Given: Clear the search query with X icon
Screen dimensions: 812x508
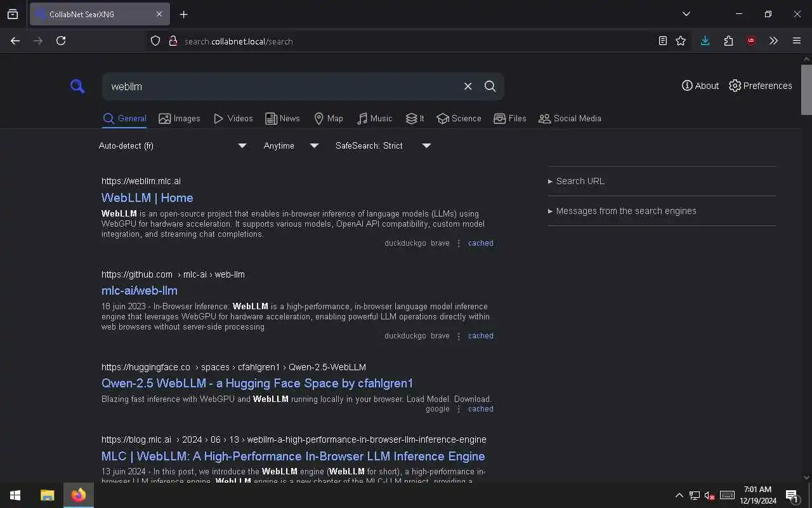Looking at the screenshot, I should click(x=468, y=86).
